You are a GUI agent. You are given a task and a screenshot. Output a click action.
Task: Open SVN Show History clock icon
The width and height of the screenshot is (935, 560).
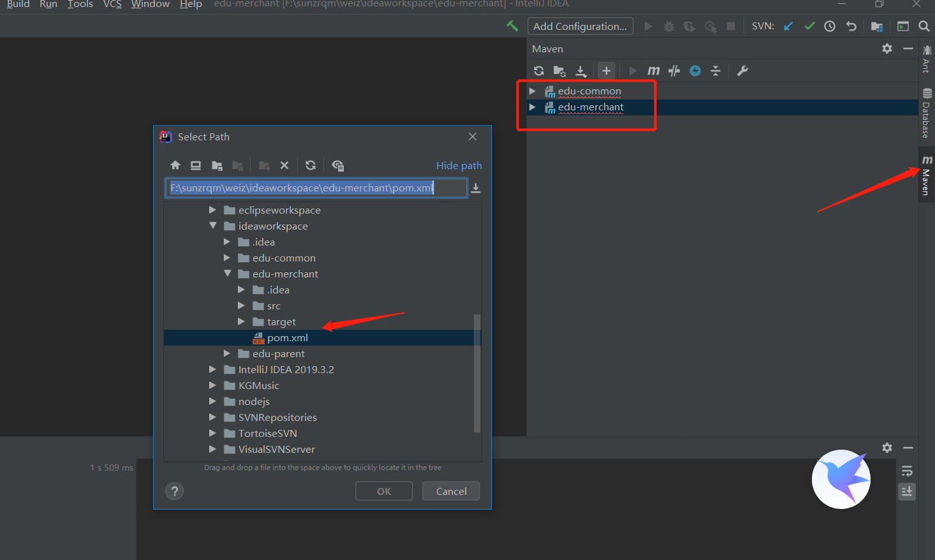pos(830,26)
